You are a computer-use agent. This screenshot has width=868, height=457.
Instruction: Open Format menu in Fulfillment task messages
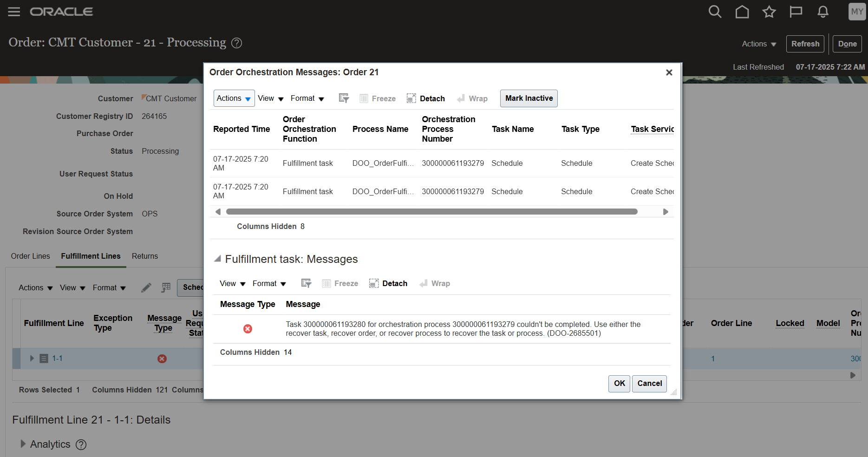pos(269,283)
